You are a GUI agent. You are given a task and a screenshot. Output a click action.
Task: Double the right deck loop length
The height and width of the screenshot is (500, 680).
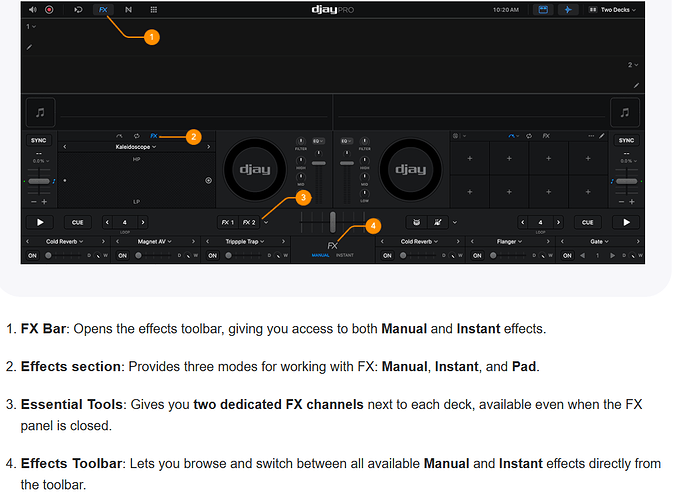pos(559,222)
